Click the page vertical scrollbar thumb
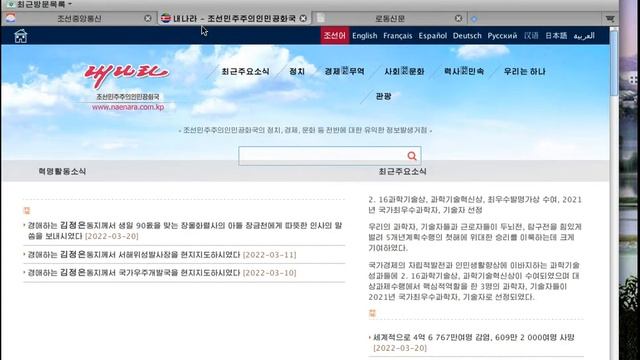The image size is (640, 360). coord(614,62)
